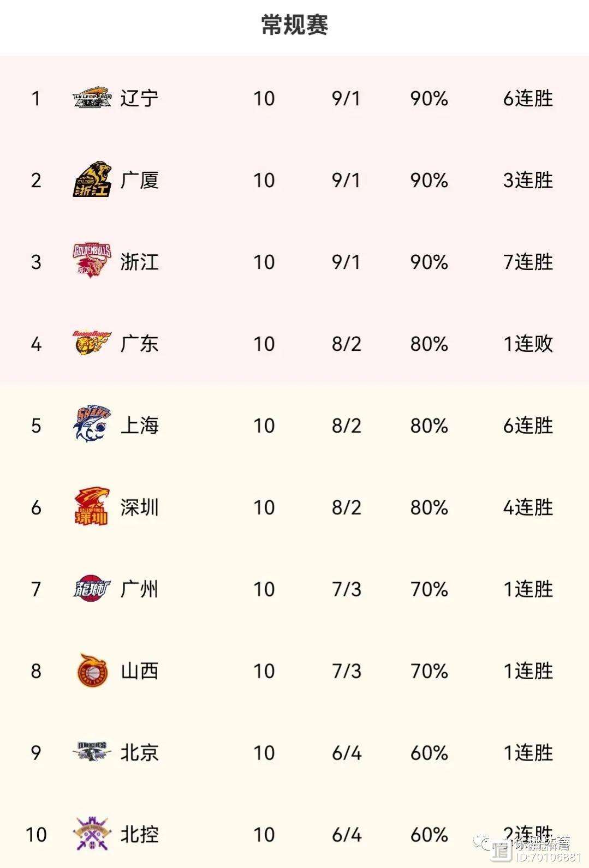This screenshot has width=589, height=868.
Task: Open team name 北控
Action: coord(140,834)
